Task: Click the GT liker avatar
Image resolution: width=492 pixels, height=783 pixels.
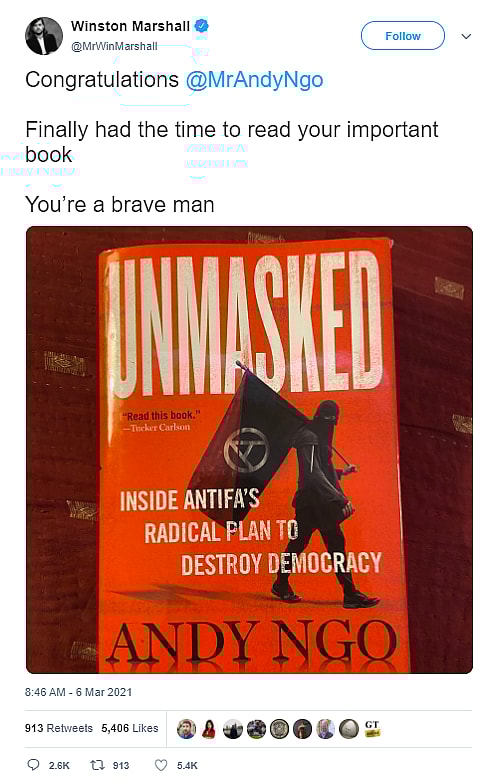Action: [x=372, y=729]
